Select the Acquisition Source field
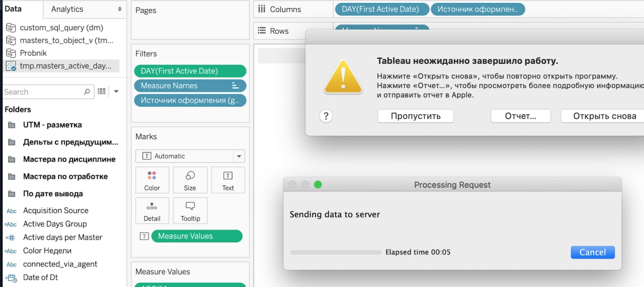The height and width of the screenshot is (287, 644). [x=55, y=211]
